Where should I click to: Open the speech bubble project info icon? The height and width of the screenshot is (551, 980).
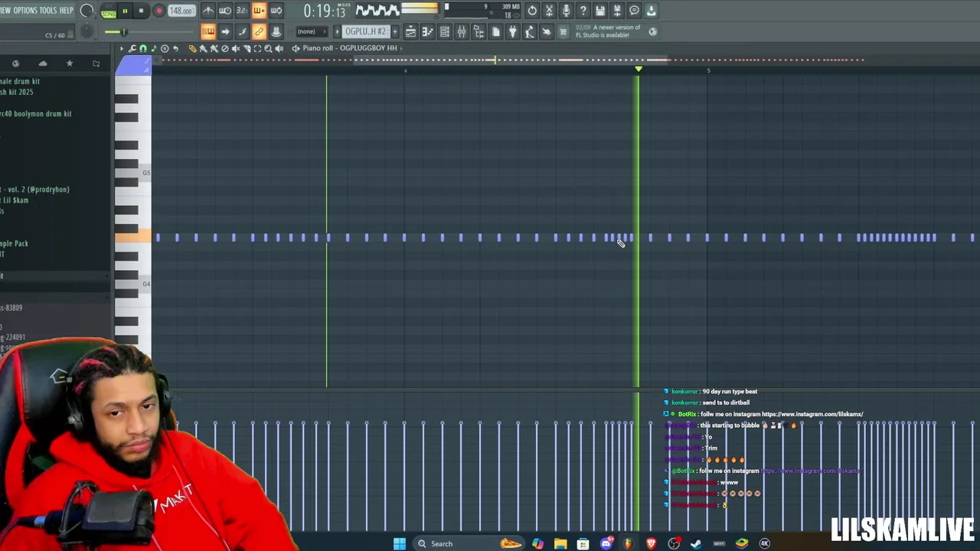click(x=634, y=11)
